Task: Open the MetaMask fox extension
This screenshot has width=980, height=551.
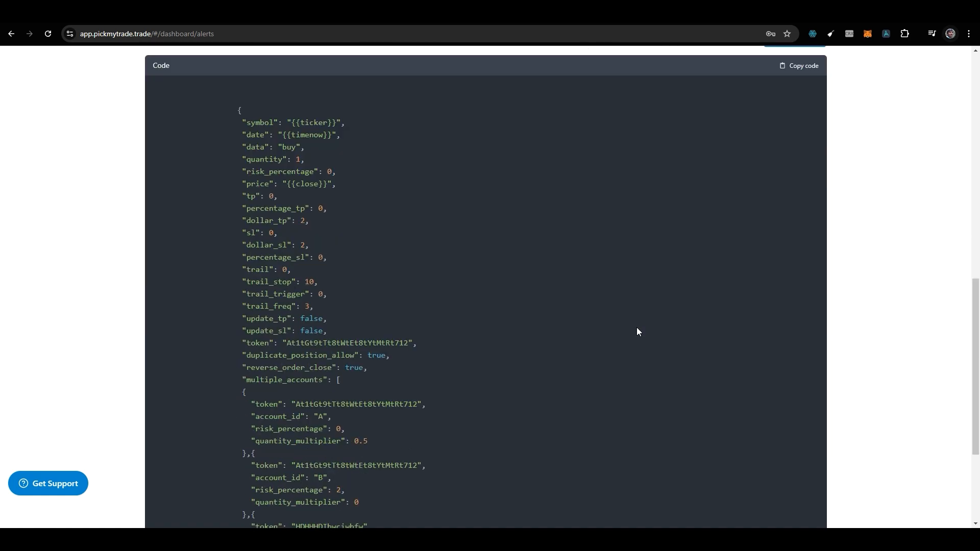Action: (868, 34)
